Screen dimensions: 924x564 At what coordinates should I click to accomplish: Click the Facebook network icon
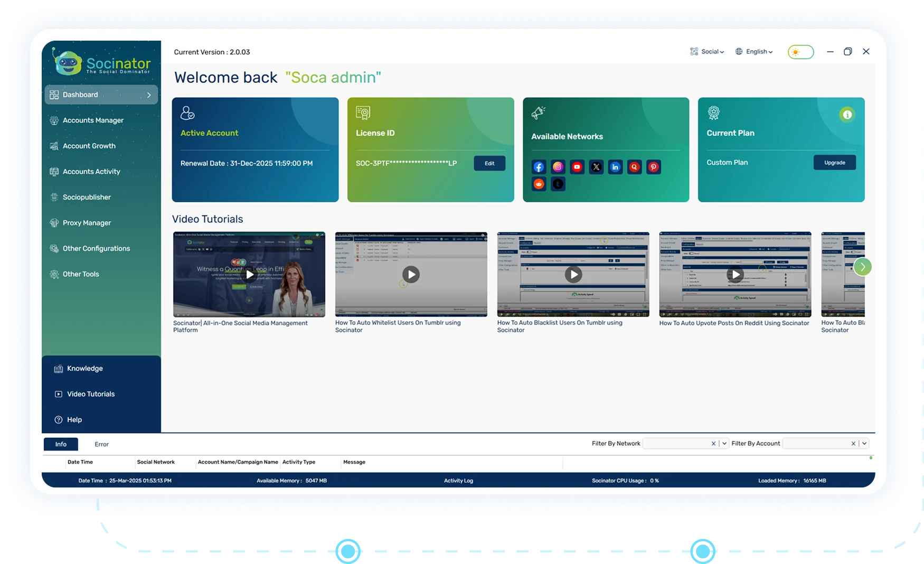(x=539, y=167)
